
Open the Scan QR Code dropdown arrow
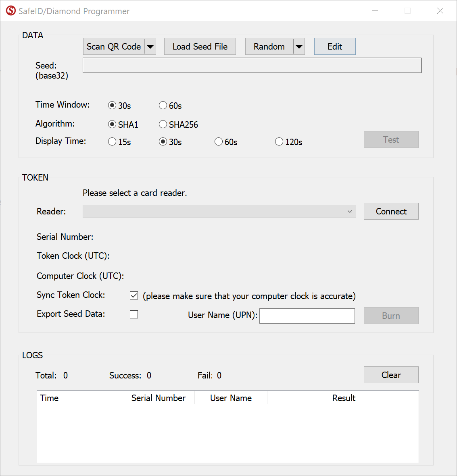pyautogui.click(x=150, y=47)
